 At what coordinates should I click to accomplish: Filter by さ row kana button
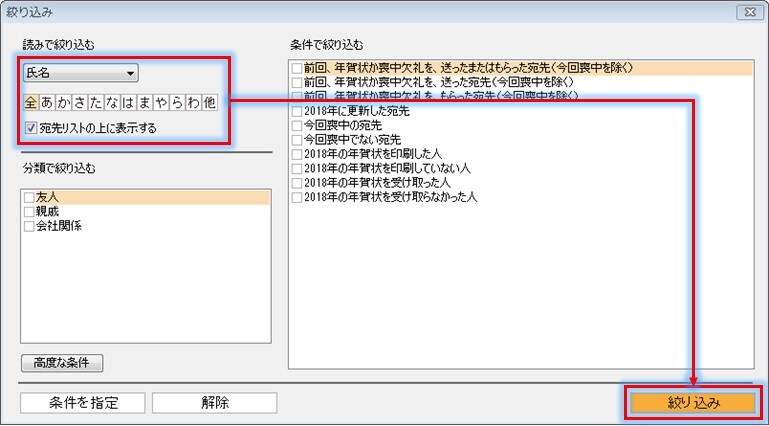[x=79, y=102]
